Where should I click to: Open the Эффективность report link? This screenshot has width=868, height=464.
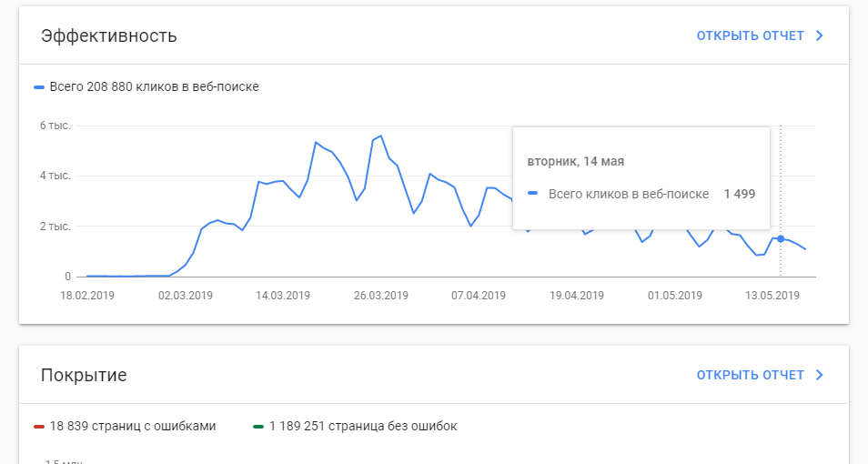click(750, 35)
